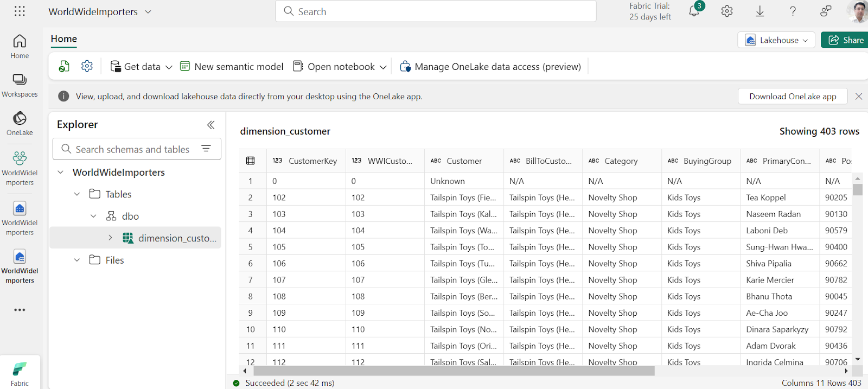This screenshot has width=868, height=389.
Task: Open notifications bell with 3 alerts
Action: 694,11
